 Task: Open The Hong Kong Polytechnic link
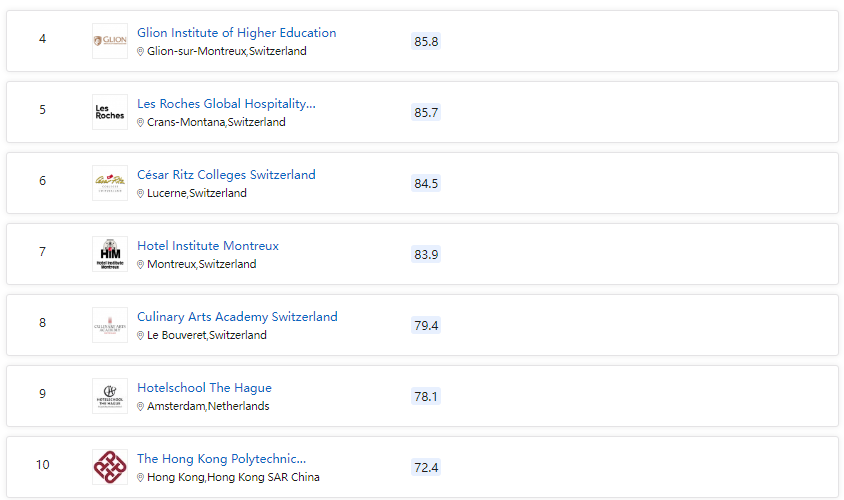(221, 459)
